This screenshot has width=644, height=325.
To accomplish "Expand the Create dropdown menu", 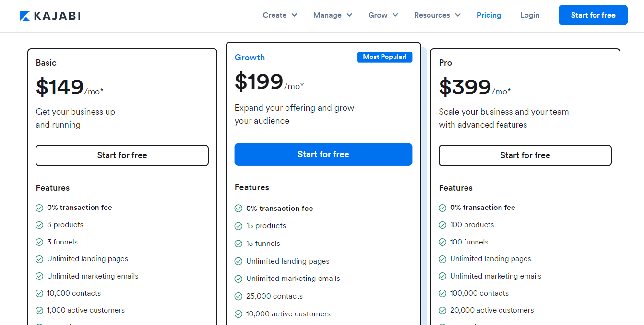I will (280, 15).
